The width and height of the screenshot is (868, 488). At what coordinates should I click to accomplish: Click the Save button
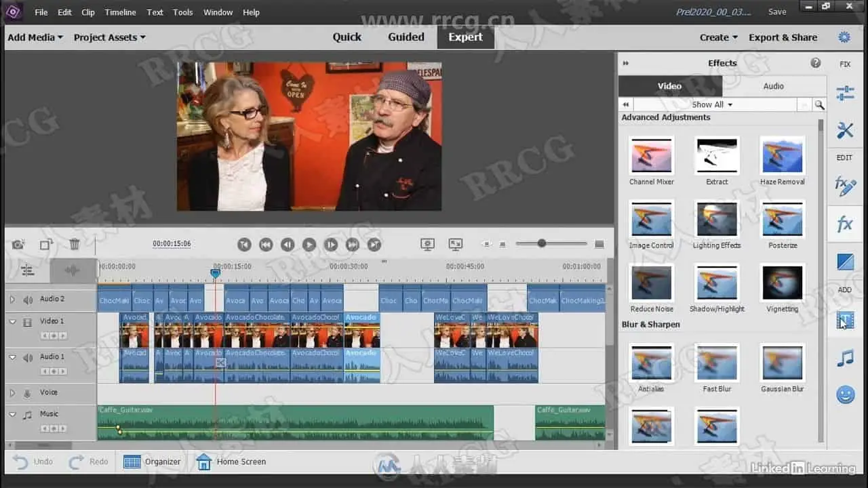pyautogui.click(x=777, y=12)
